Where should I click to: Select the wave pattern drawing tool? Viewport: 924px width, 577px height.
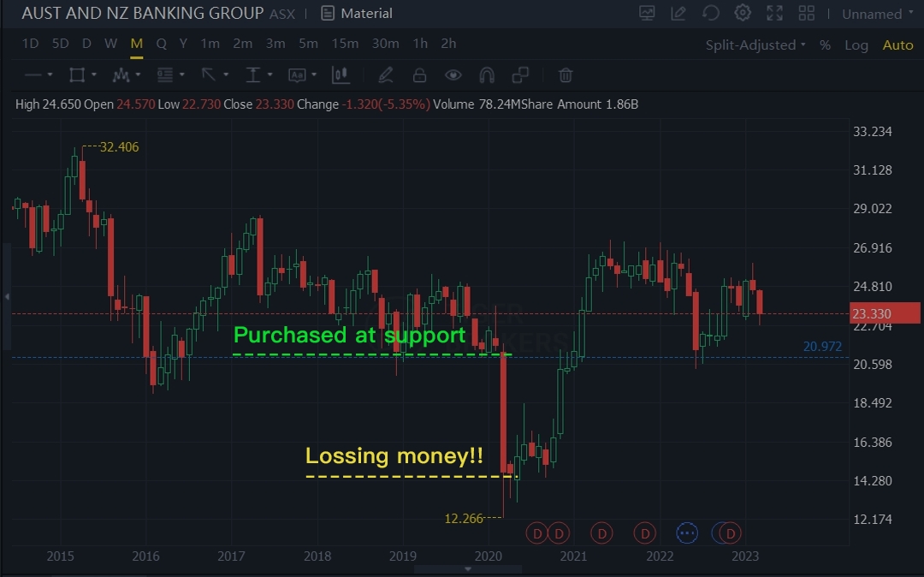click(121, 74)
